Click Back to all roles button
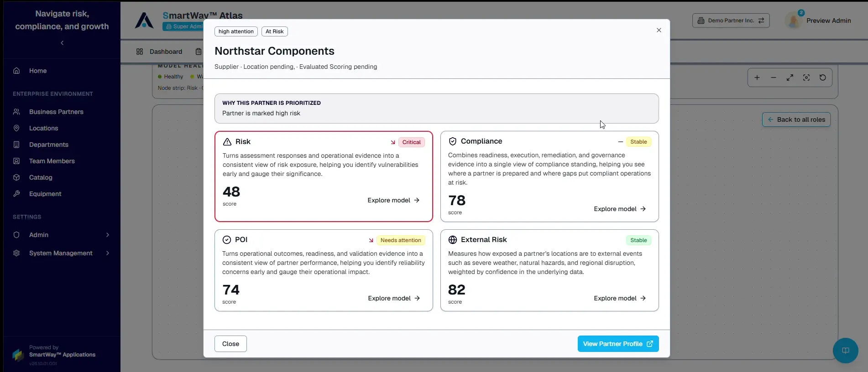 (x=796, y=119)
